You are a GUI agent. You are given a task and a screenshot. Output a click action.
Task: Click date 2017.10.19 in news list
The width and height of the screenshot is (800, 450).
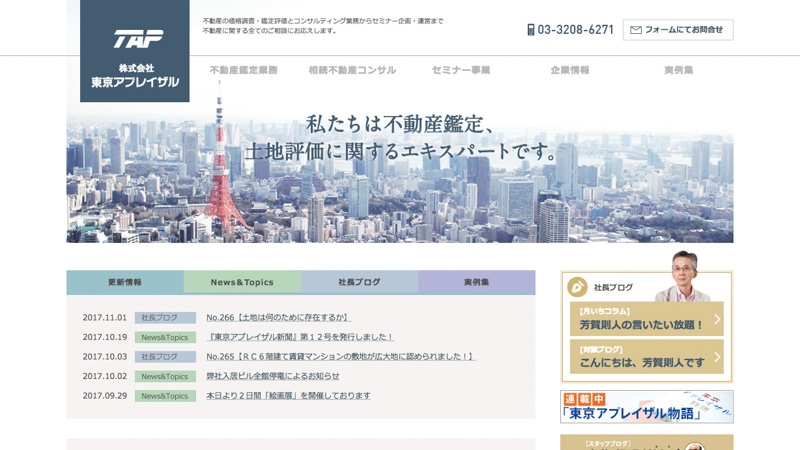tap(105, 337)
